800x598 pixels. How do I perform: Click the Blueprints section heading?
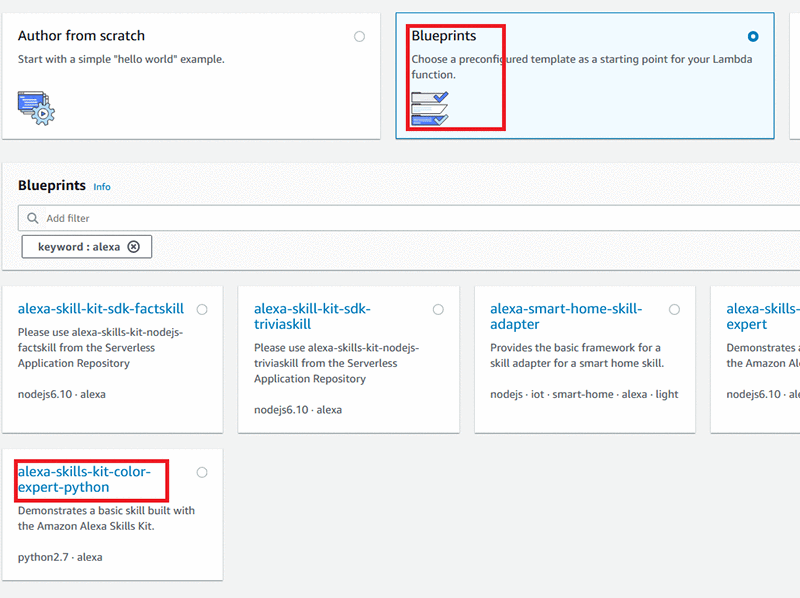(52, 185)
